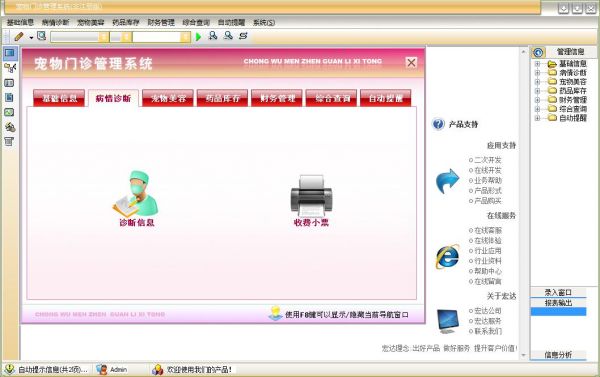Click the pencil edit toolbar icon

click(x=18, y=37)
